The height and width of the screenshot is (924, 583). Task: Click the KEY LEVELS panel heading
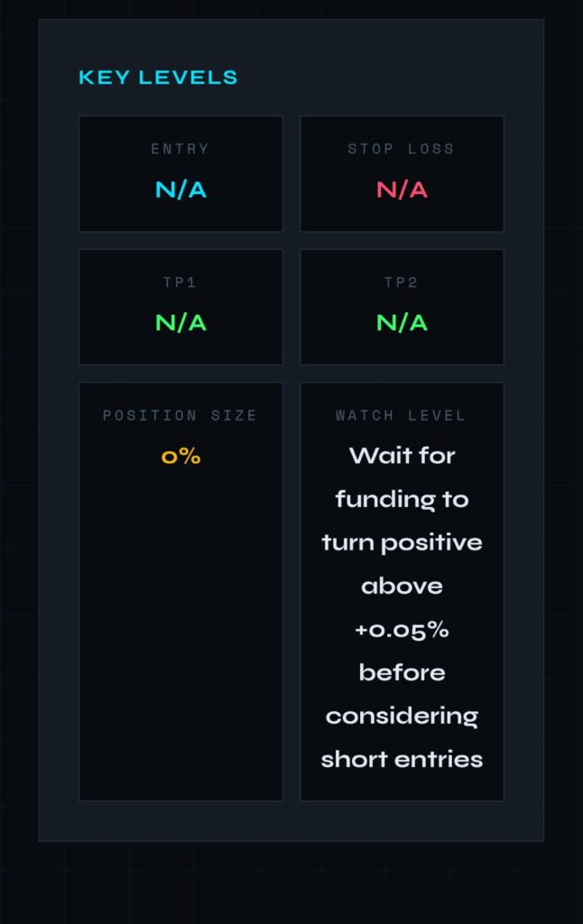pyautogui.click(x=158, y=78)
